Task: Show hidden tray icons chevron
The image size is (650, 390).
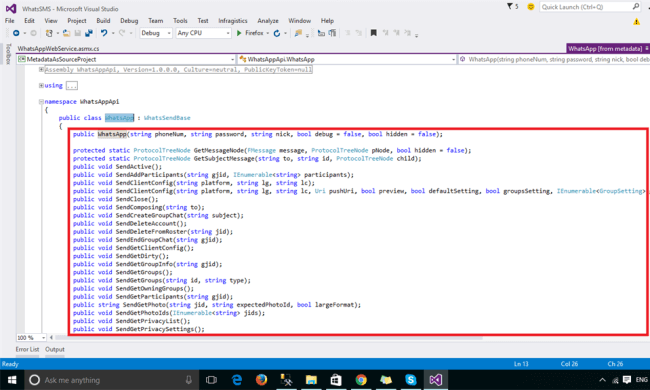Action: pos(602,380)
